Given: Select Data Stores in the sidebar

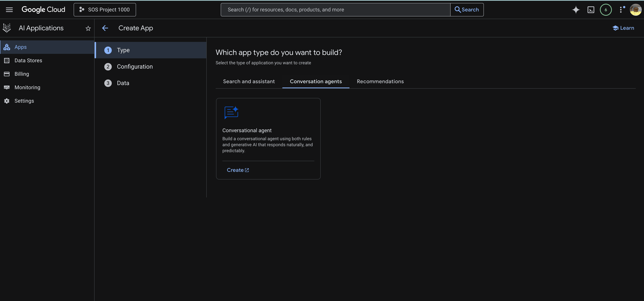Looking at the screenshot, I should pos(28,60).
